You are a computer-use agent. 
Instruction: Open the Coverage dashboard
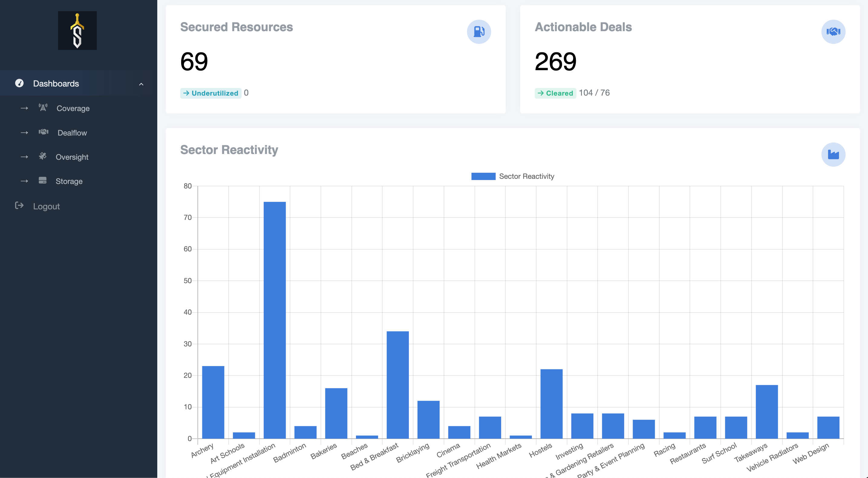point(73,109)
